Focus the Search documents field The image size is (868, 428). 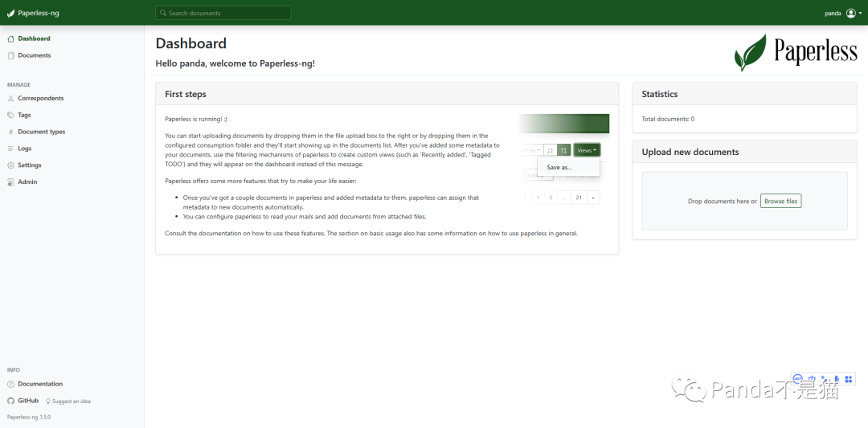pos(223,13)
